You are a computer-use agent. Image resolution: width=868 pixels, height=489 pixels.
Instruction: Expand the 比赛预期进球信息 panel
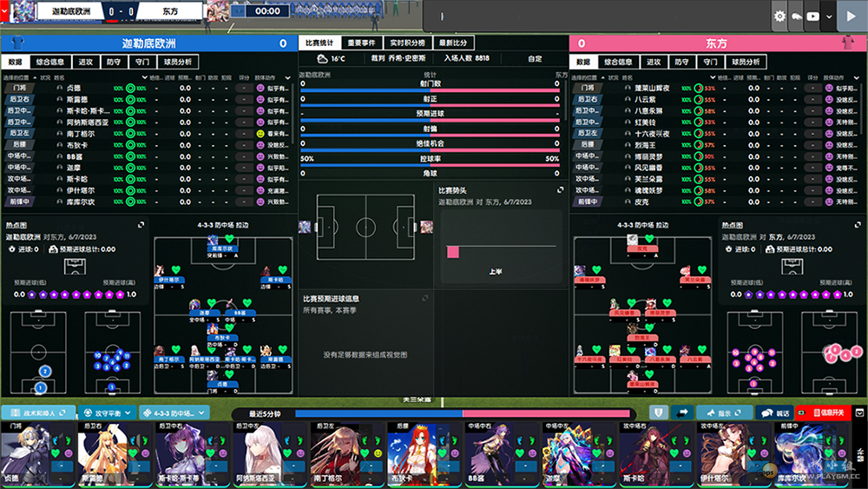[x=425, y=298]
